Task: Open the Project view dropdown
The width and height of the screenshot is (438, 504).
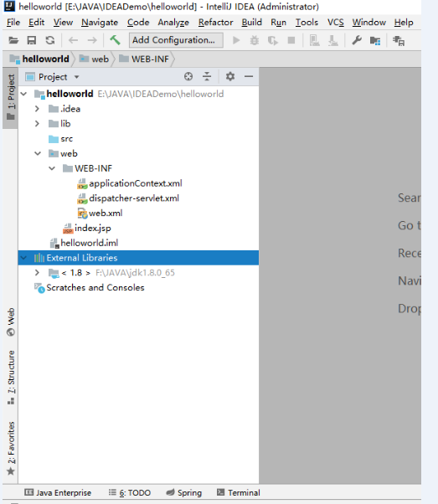Action: point(53,77)
